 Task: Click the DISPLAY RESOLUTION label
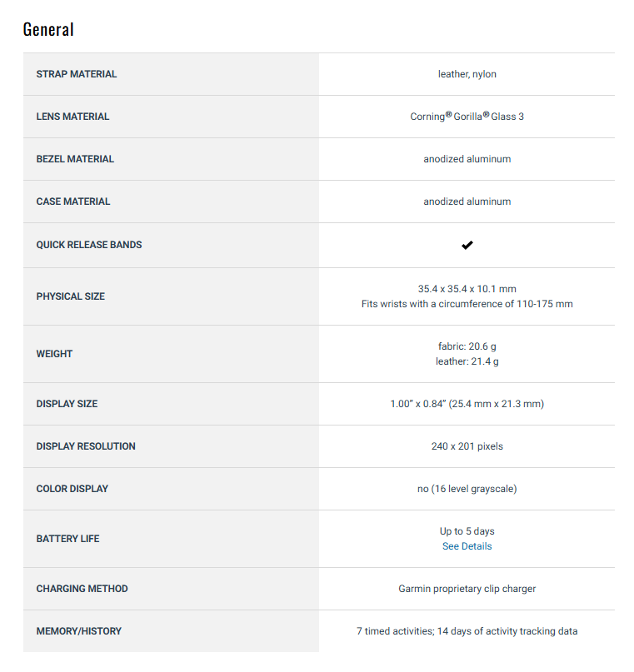(86, 446)
